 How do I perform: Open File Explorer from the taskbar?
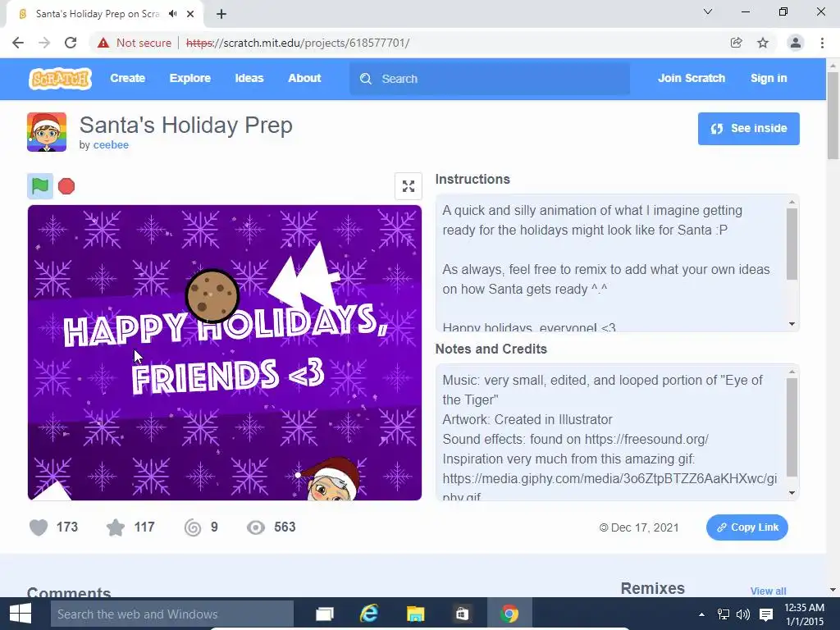(415, 614)
